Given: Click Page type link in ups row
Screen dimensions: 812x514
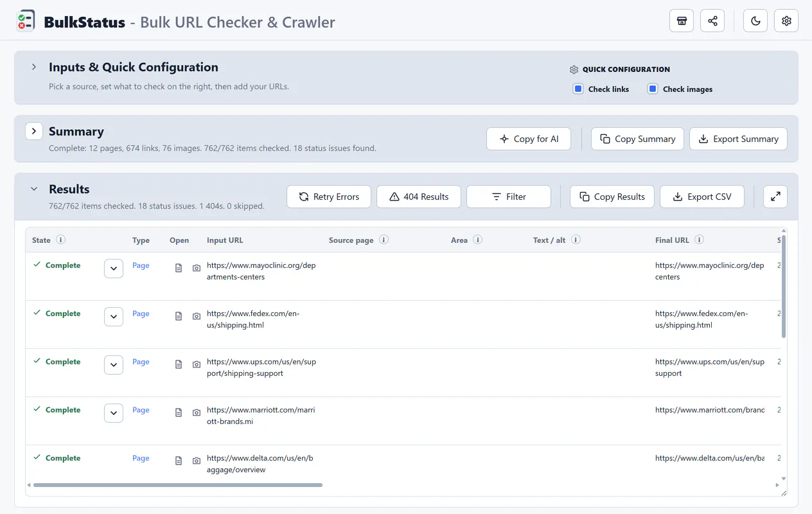Looking at the screenshot, I should [141, 362].
